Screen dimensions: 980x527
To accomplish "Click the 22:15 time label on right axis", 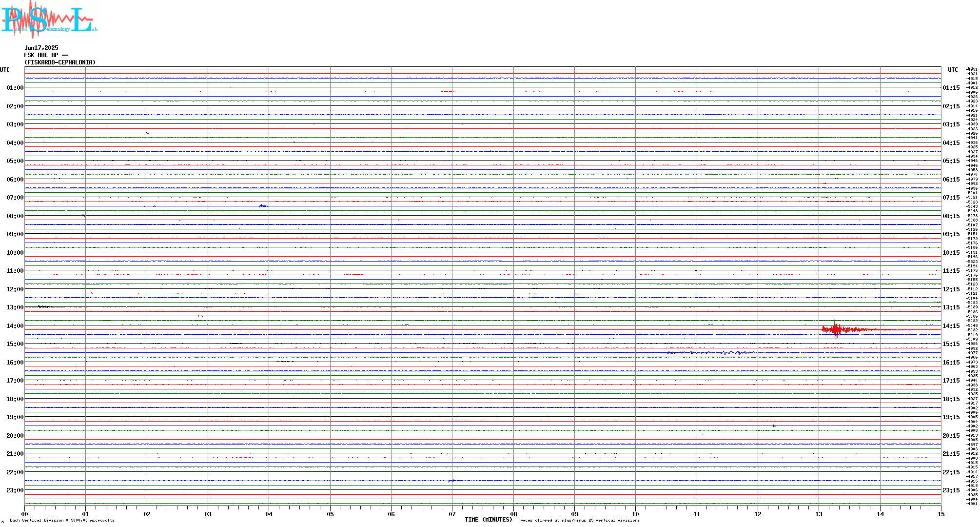I will point(951,472).
